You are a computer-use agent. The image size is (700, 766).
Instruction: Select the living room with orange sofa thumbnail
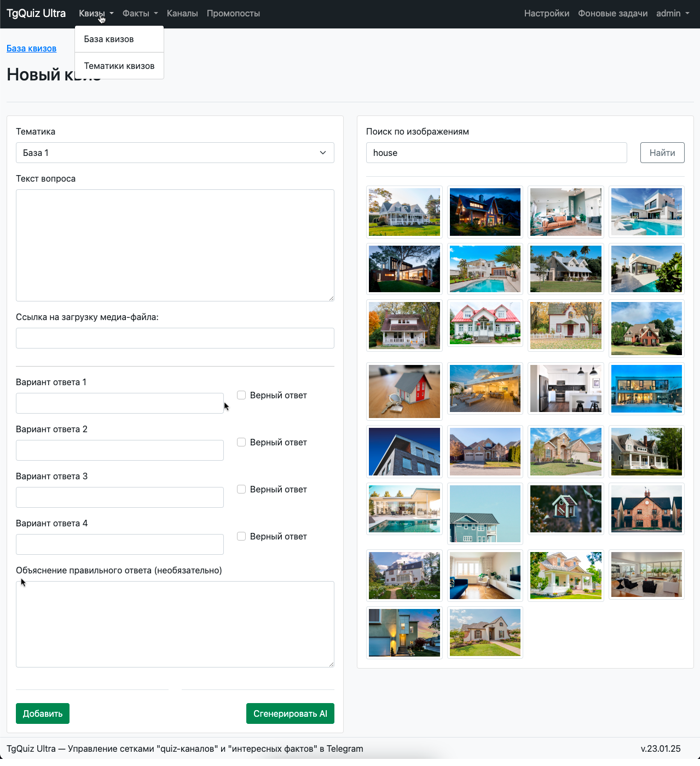[566, 212]
